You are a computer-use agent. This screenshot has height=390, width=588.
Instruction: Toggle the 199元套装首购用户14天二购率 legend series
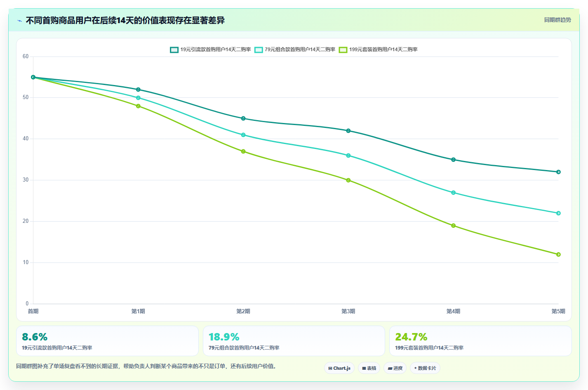click(x=378, y=50)
